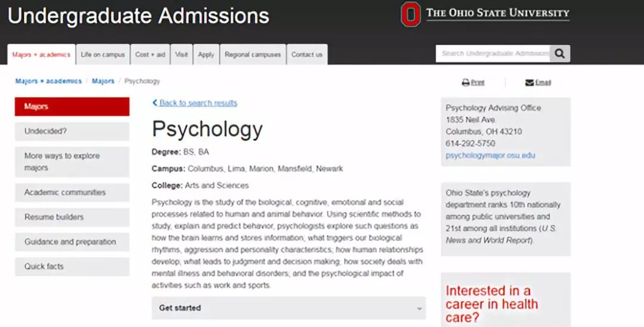Click the Campus: Columbus, Lima, Marion line
Image resolution: width=644 pixels, height=327 pixels.
(247, 169)
